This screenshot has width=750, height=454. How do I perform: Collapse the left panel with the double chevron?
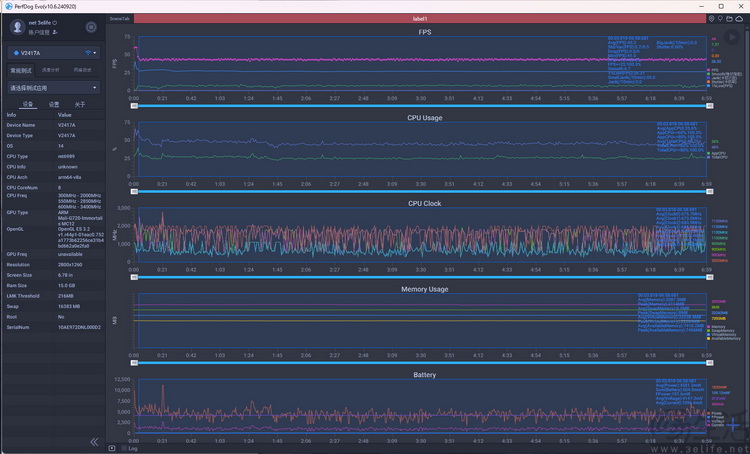pyautogui.click(x=94, y=442)
